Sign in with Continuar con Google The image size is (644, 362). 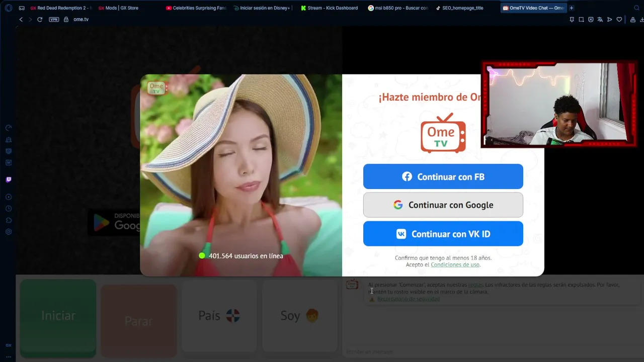click(x=443, y=205)
